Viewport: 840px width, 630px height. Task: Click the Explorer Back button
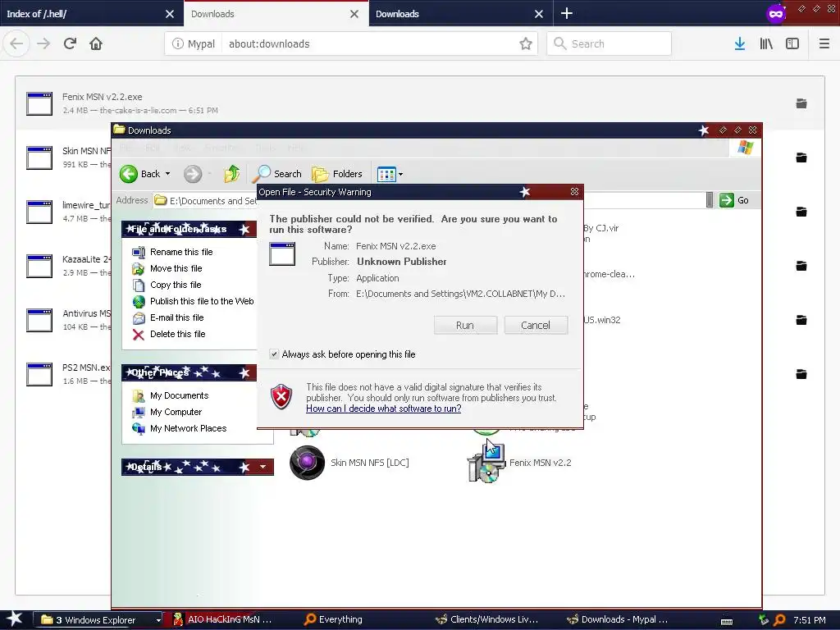pos(139,174)
